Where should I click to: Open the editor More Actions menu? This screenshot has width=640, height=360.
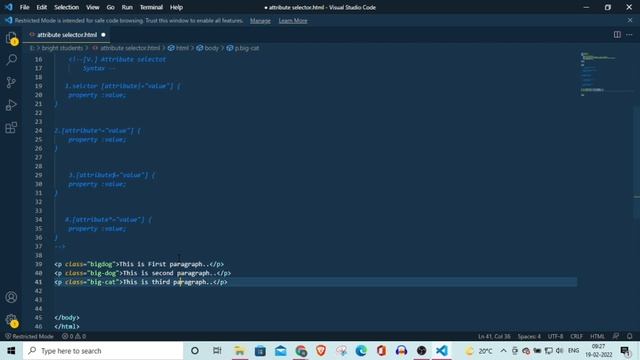point(629,35)
